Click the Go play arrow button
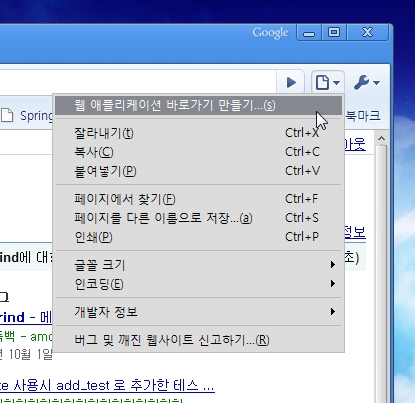This screenshot has height=403, width=415. point(291,82)
